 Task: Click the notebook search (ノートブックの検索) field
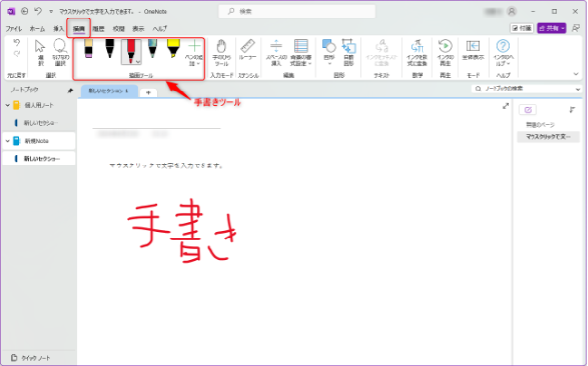click(x=524, y=89)
